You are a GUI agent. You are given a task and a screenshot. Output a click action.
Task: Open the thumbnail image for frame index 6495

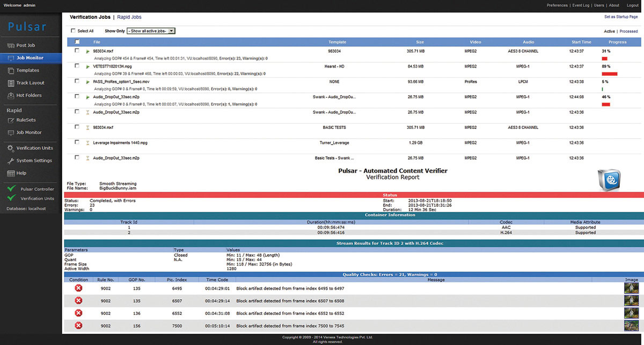coord(631,288)
